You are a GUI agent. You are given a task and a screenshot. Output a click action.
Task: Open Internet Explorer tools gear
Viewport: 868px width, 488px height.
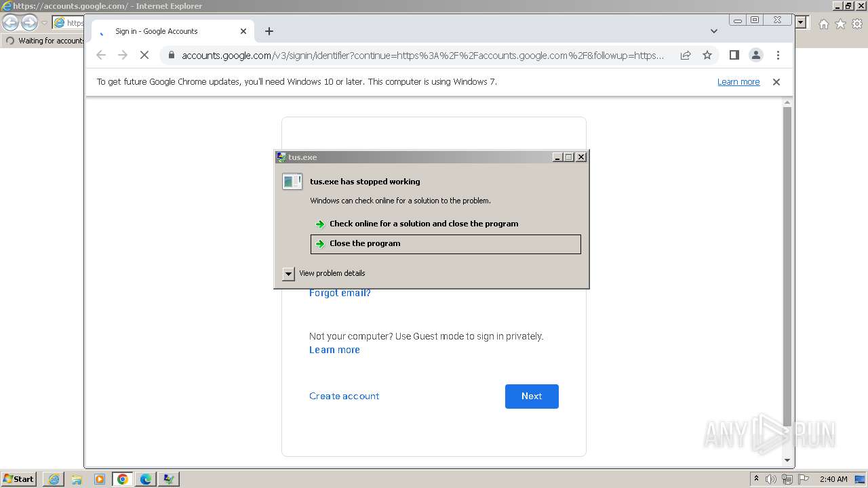pyautogui.click(x=857, y=24)
